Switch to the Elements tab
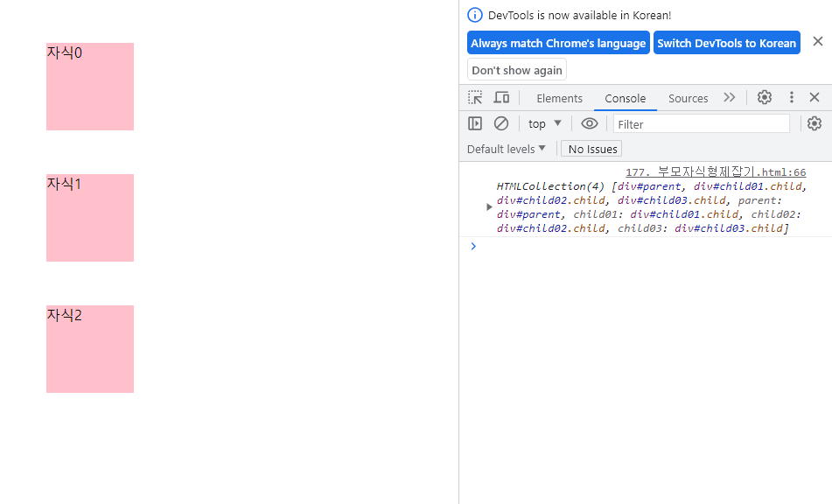 tap(559, 98)
